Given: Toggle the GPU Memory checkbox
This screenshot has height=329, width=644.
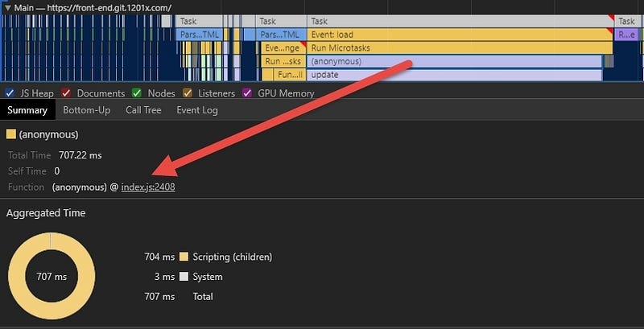Looking at the screenshot, I should [x=246, y=93].
